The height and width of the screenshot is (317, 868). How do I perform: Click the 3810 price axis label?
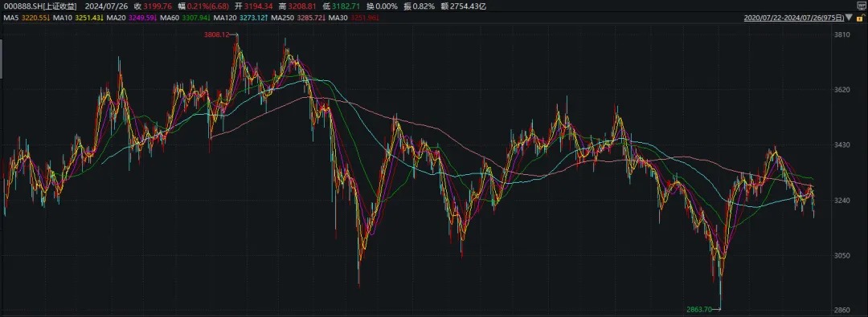pos(841,35)
